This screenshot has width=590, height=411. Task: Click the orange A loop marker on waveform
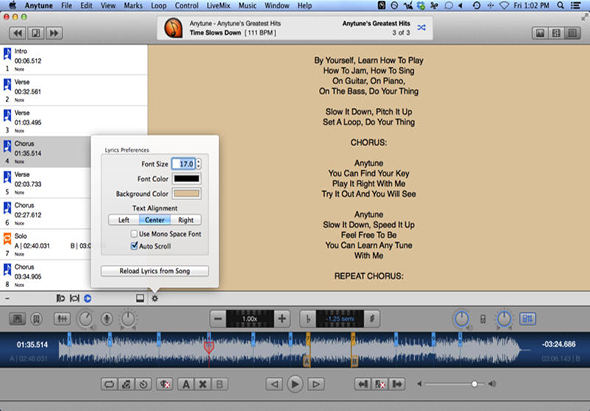click(307, 362)
